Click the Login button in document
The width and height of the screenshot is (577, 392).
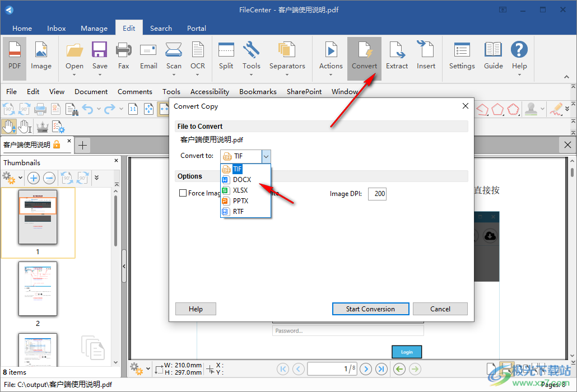[x=407, y=352]
